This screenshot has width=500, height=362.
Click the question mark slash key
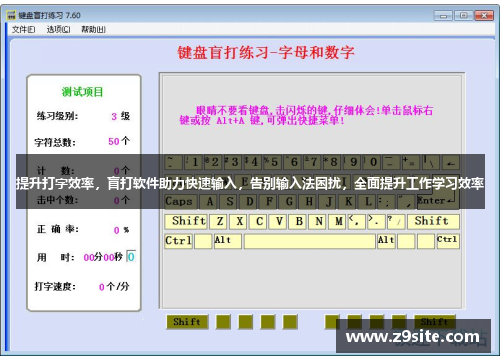tap(396, 221)
